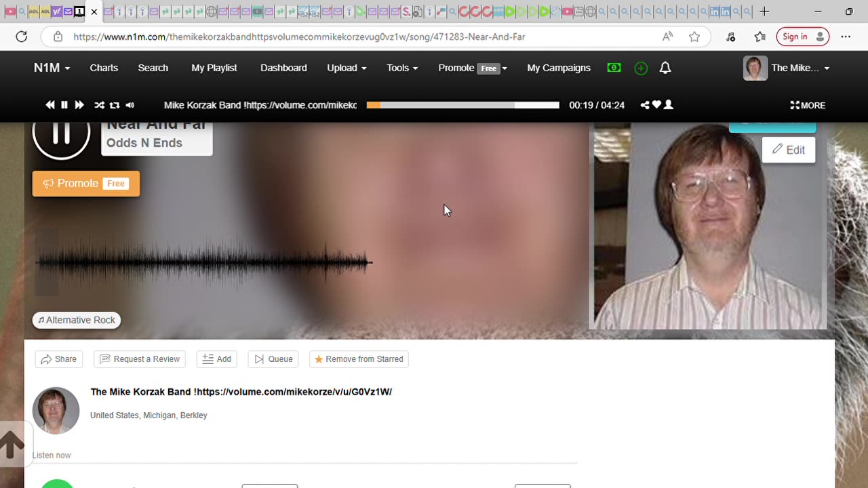
Task: Open My Campaigns page
Action: point(559,68)
